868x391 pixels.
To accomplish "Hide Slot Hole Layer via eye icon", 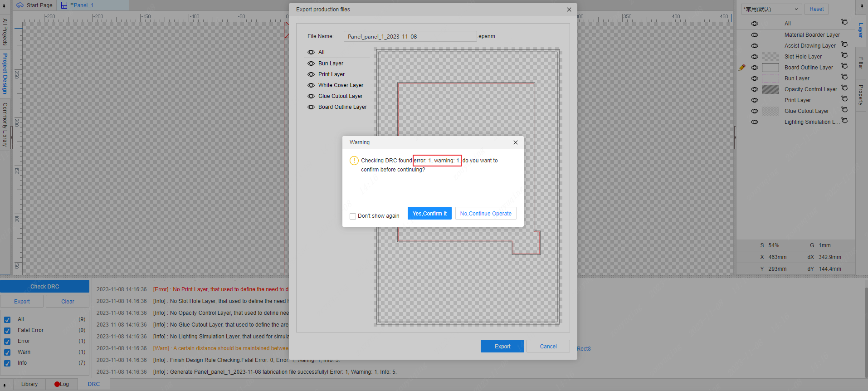I will coord(755,57).
